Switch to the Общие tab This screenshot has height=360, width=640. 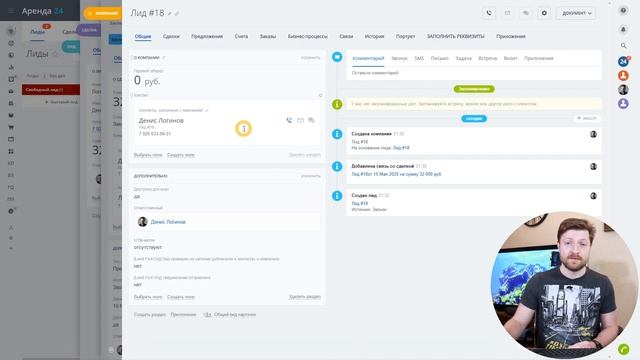pos(143,36)
